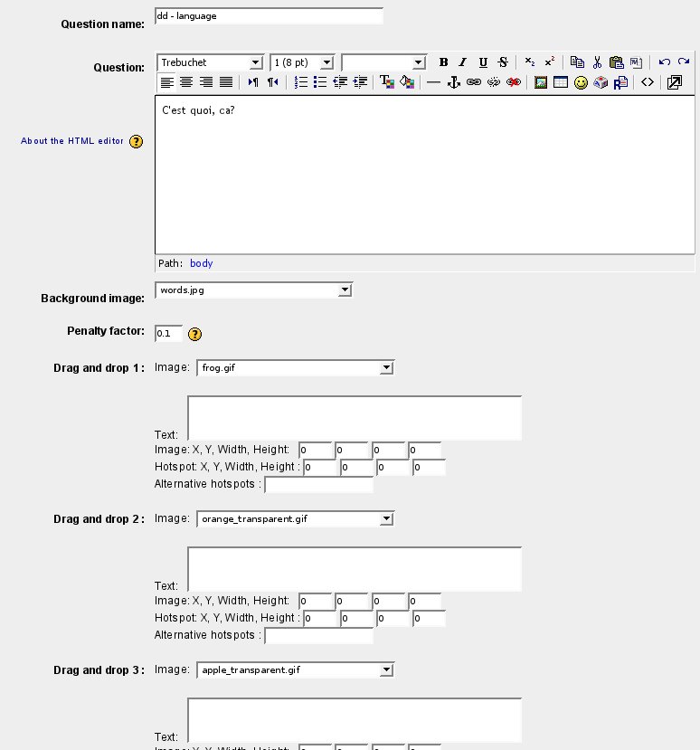The image size is (700, 750).
Task: Toggle bold formatting in the editor
Action: (443, 62)
